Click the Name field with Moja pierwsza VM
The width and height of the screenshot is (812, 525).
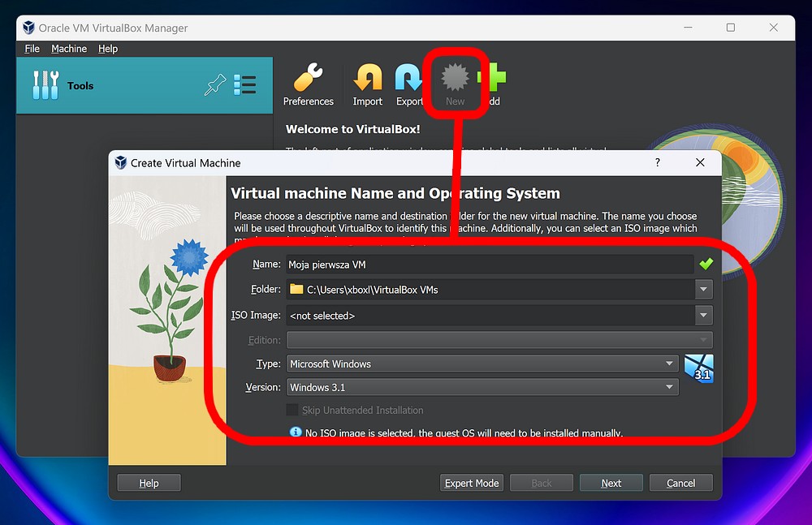[490, 264]
